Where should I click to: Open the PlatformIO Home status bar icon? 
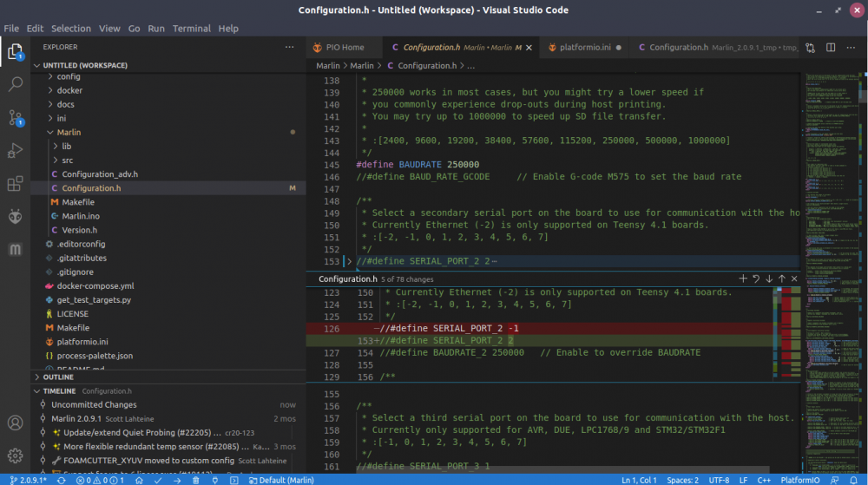pyautogui.click(x=139, y=480)
